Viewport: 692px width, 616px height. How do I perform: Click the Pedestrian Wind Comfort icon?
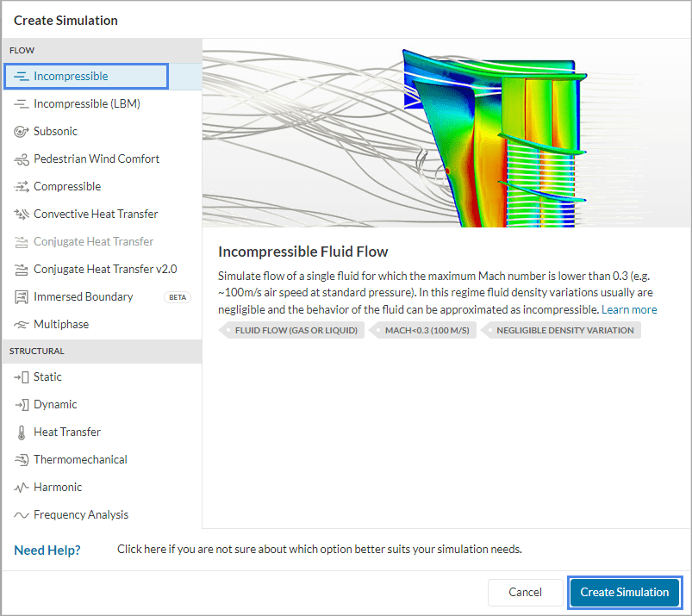point(22,159)
